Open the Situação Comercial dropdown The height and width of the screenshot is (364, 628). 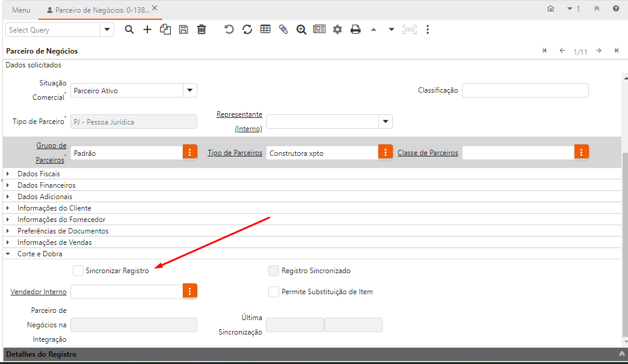click(x=189, y=90)
